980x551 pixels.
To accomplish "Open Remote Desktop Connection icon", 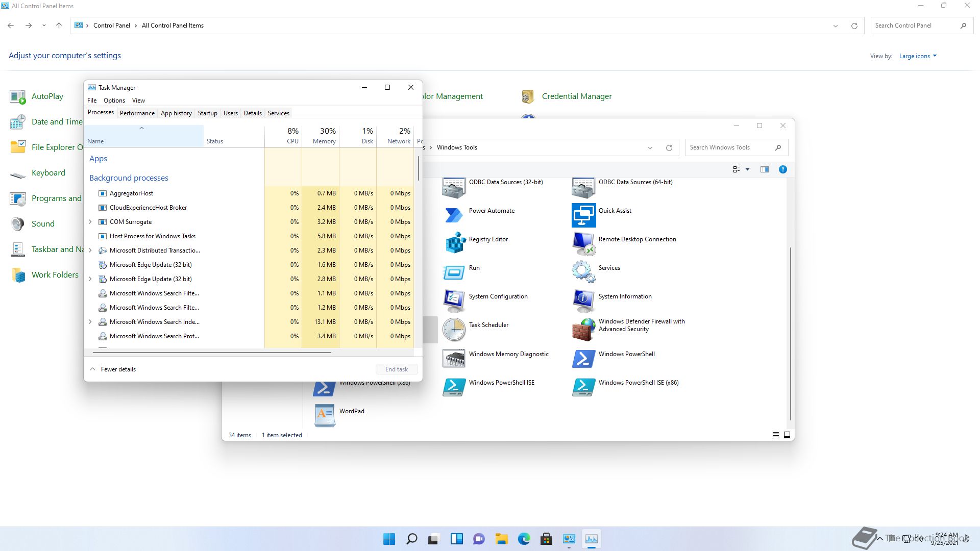I will click(x=583, y=243).
